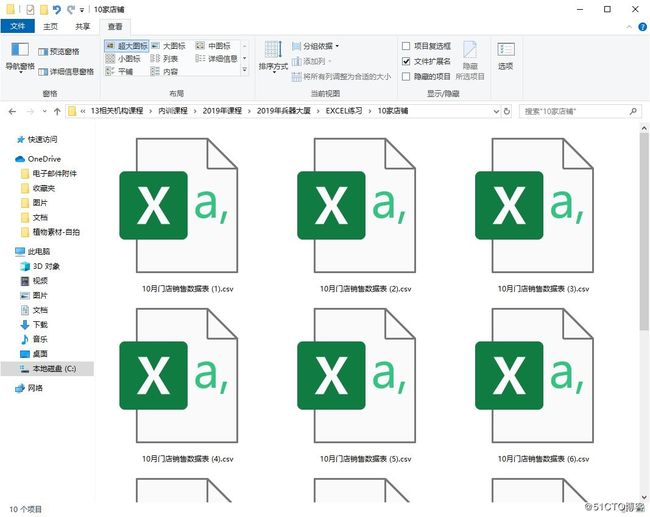650x517 pixels.
Task: Switch to the 共享 tab
Action: click(x=82, y=27)
